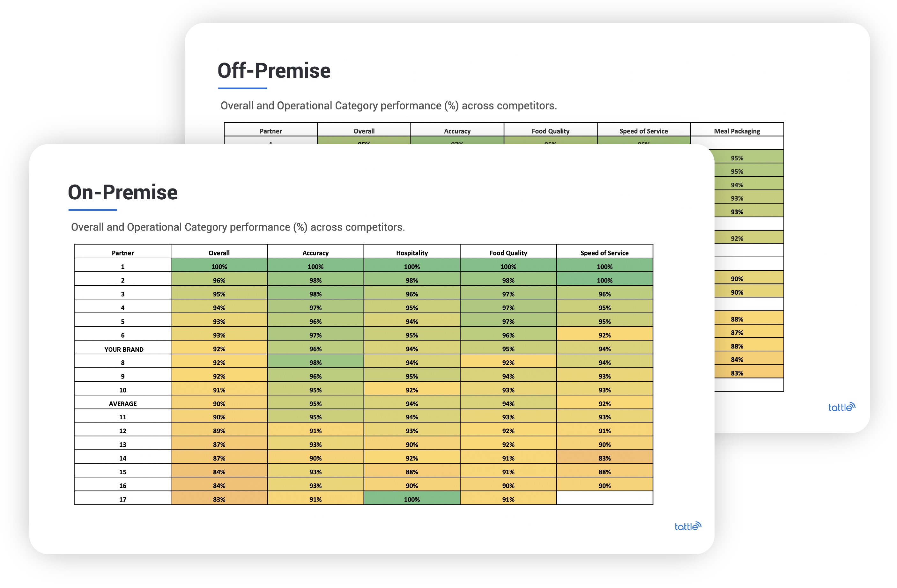Click the On-Premise description text about competitors
This screenshot has height=588, width=897.
pos(237,227)
